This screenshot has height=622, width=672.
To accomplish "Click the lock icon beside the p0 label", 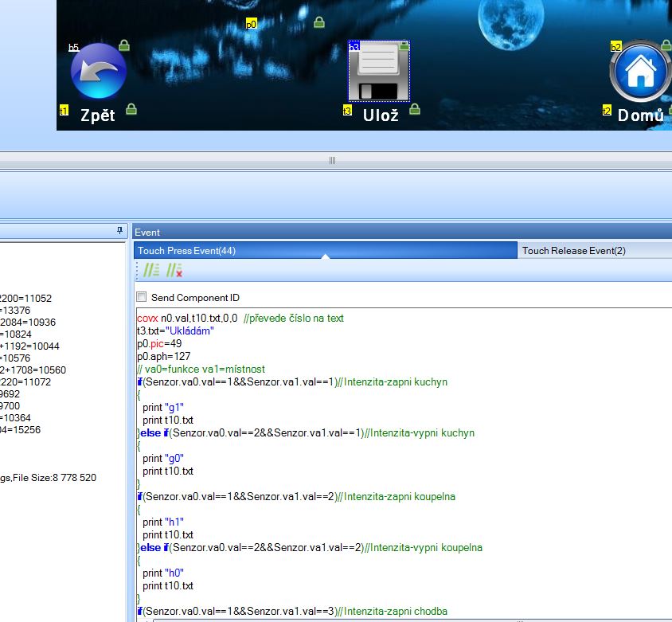I will pos(319,23).
